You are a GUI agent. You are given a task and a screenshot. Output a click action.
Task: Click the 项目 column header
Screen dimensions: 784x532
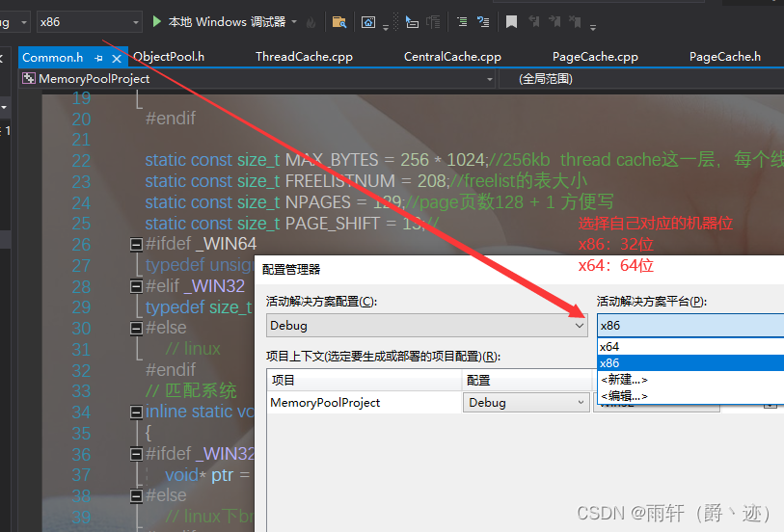(364, 381)
